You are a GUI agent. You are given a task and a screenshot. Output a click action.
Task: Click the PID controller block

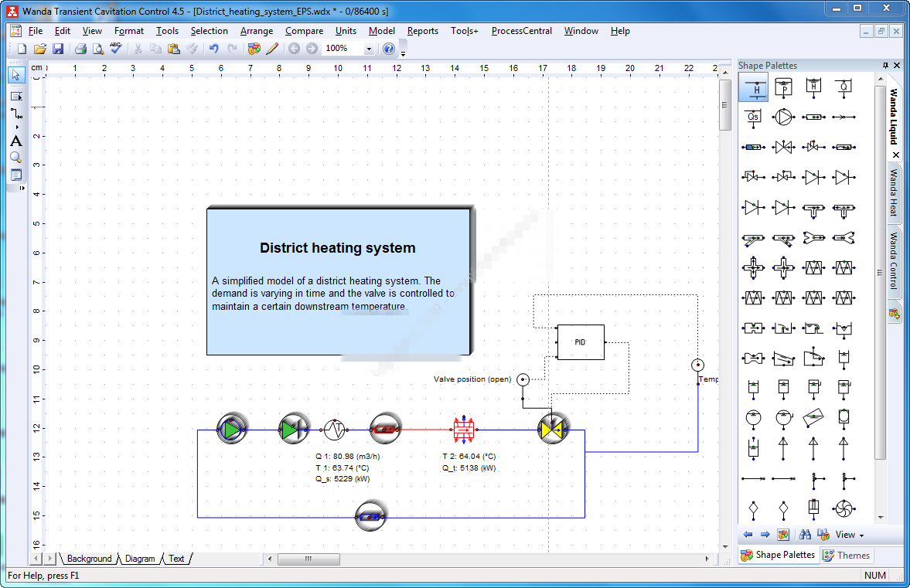pyautogui.click(x=581, y=342)
